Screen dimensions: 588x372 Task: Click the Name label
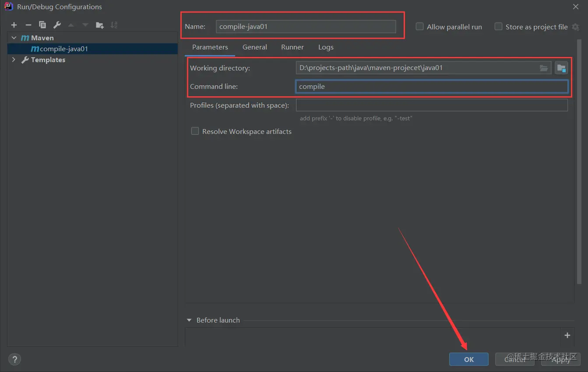[x=195, y=26]
